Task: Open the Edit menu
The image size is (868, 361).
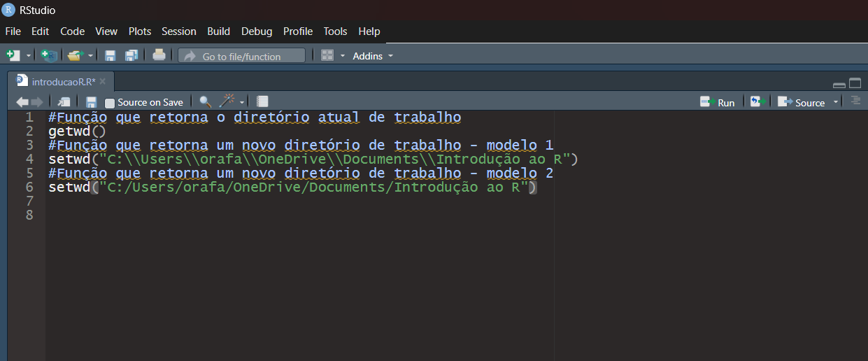Action: (40, 31)
